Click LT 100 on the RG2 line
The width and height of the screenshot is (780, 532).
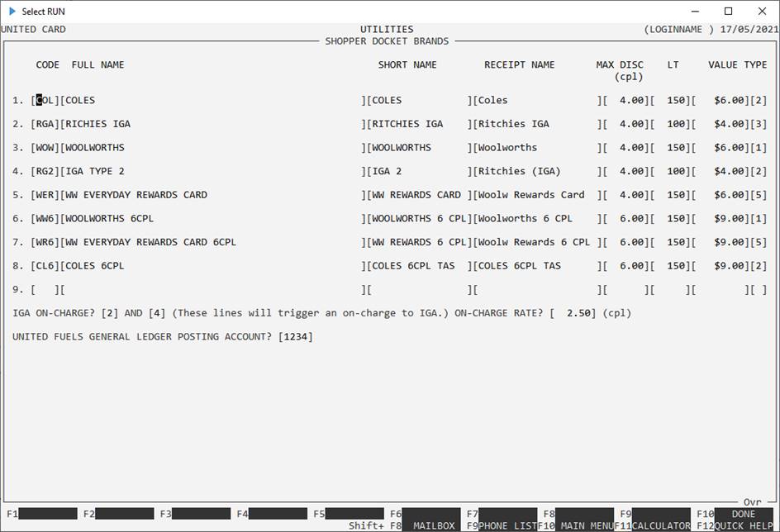point(671,171)
